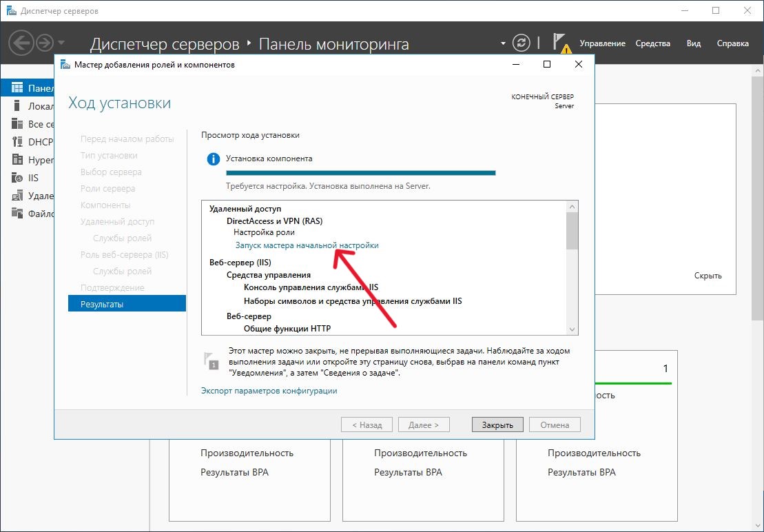Open the Справка menu
The width and height of the screenshot is (764, 532).
click(732, 43)
